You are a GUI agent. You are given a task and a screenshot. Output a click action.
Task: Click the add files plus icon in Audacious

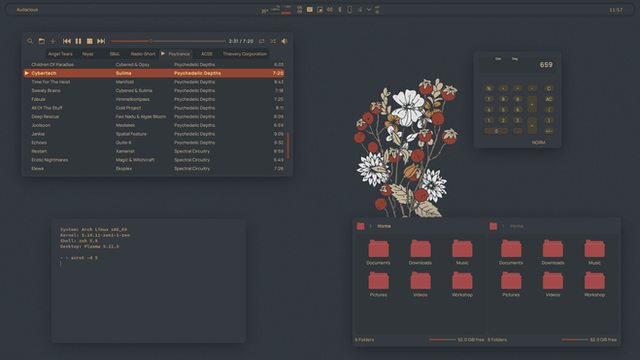(53, 41)
